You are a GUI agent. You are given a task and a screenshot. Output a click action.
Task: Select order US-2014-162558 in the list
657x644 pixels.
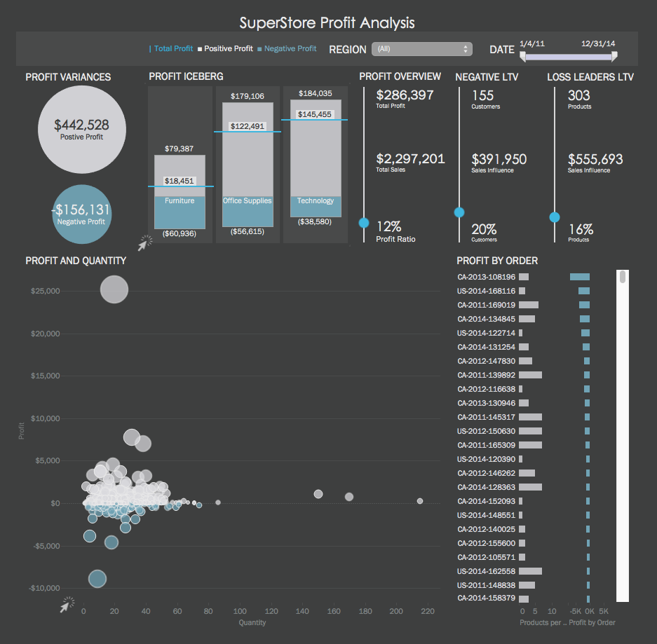[x=486, y=571]
